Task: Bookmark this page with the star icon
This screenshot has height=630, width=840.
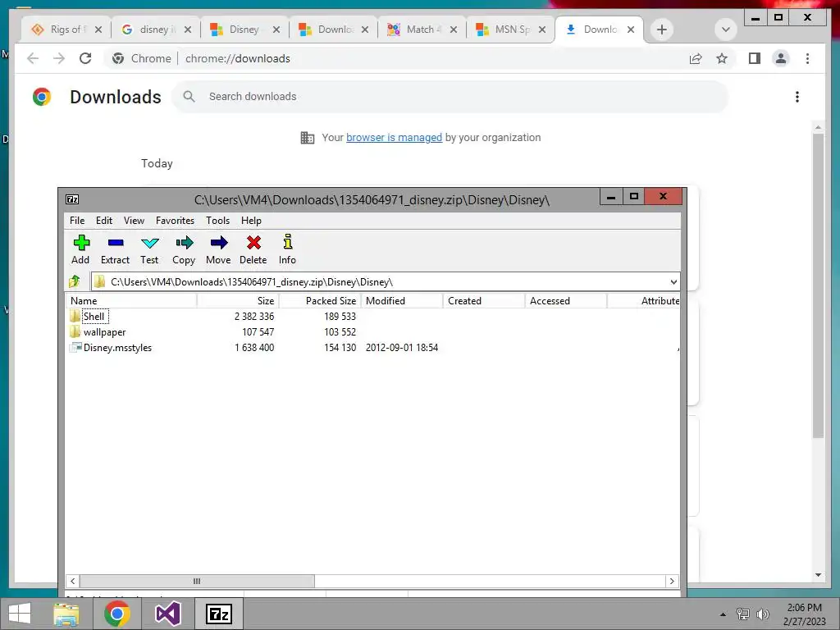Action: pyautogui.click(x=722, y=58)
